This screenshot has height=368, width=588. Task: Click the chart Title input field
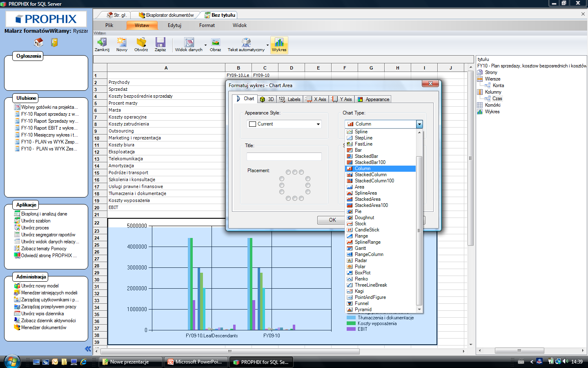[x=284, y=157]
